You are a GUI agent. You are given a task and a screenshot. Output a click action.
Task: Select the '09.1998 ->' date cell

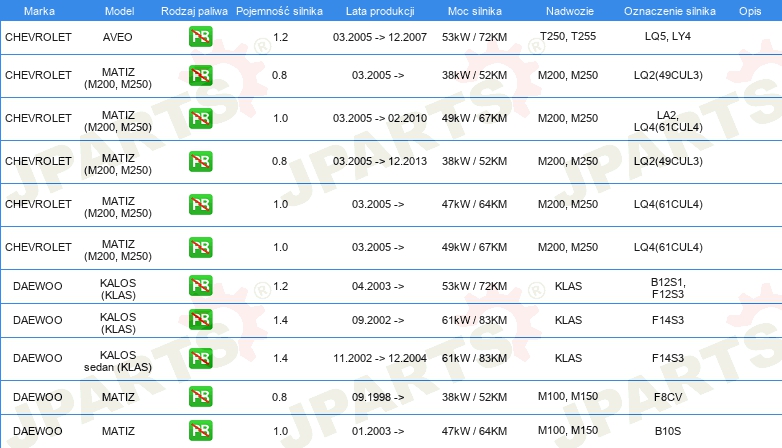tap(378, 397)
